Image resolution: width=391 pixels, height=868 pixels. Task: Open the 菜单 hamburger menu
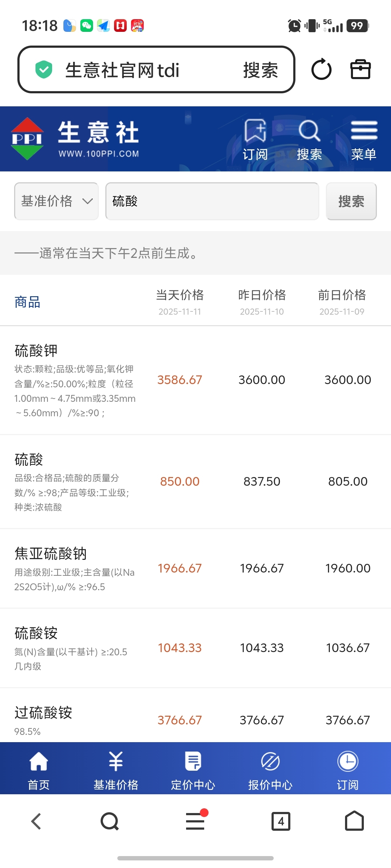pyautogui.click(x=364, y=139)
